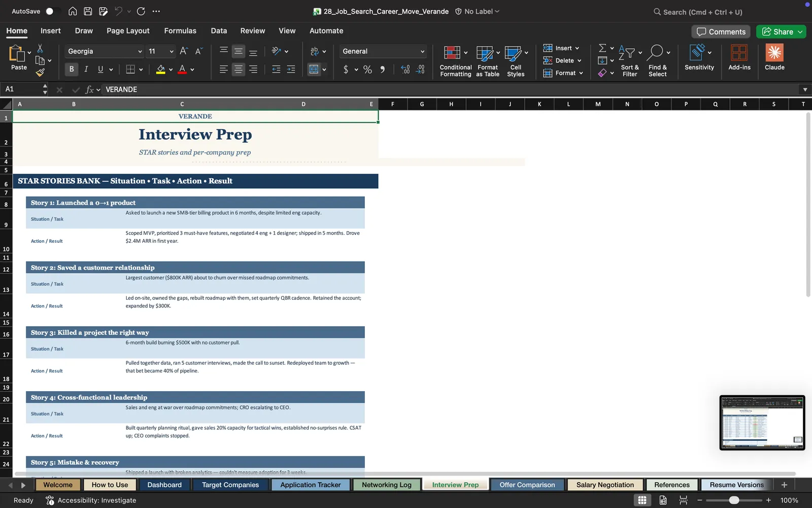
Task: Switch to Page Layout view button
Action: click(x=663, y=500)
